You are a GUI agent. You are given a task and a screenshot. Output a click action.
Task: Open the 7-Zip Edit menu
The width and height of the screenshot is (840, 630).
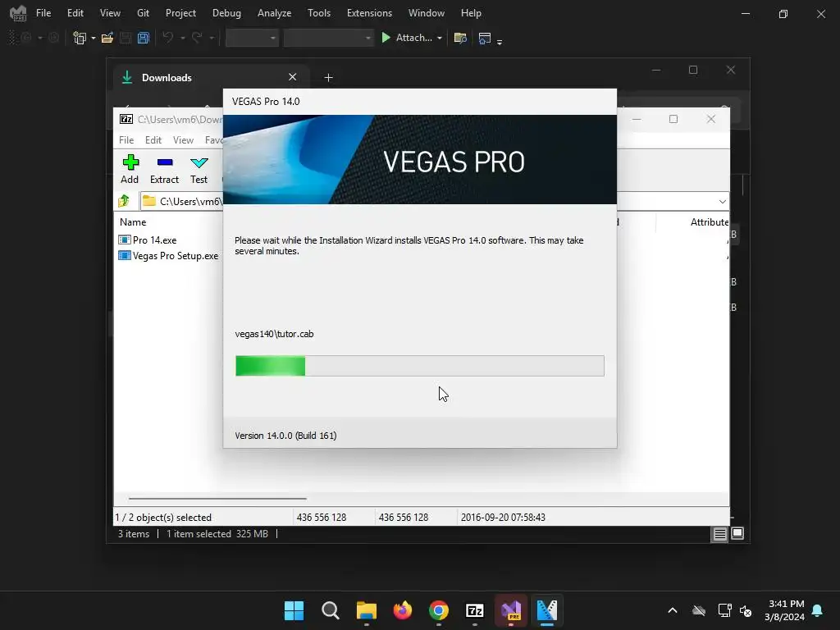pos(153,139)
